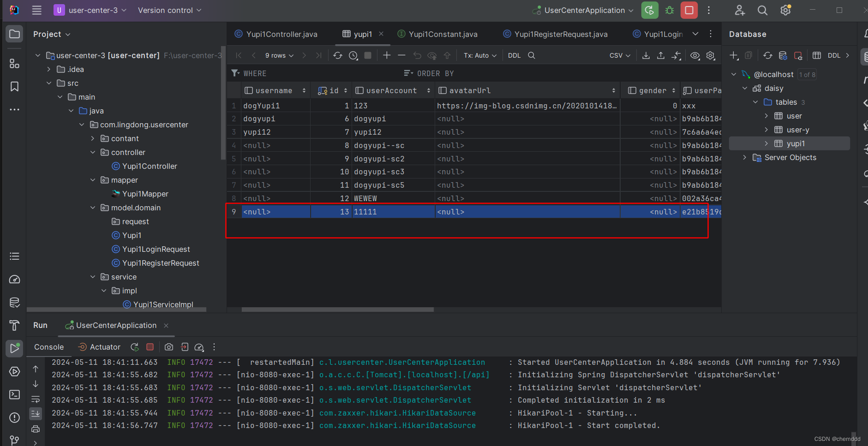Screen dimensions: 868x446
Task: Open the Terminal tool window icon
Action: pos(14,394)
